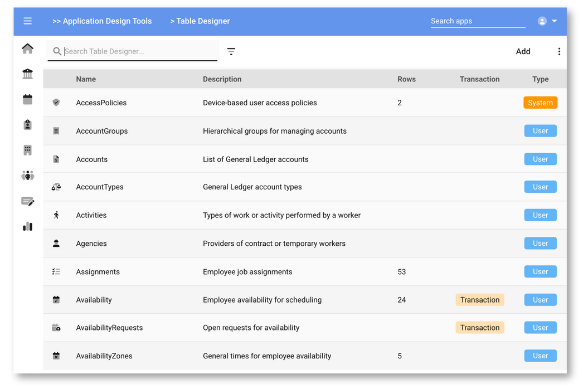Click the office building sidebar icon

(x=27, y=150)
